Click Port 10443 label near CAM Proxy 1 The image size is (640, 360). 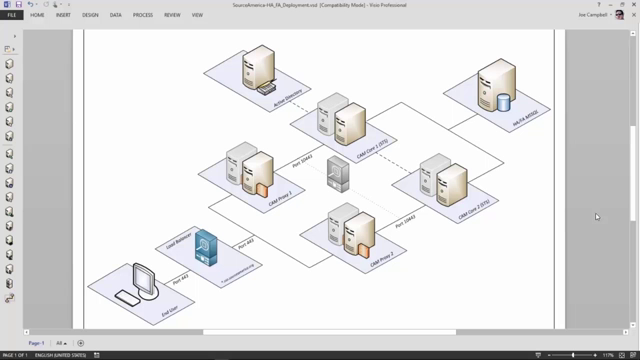tap(302, 160)
